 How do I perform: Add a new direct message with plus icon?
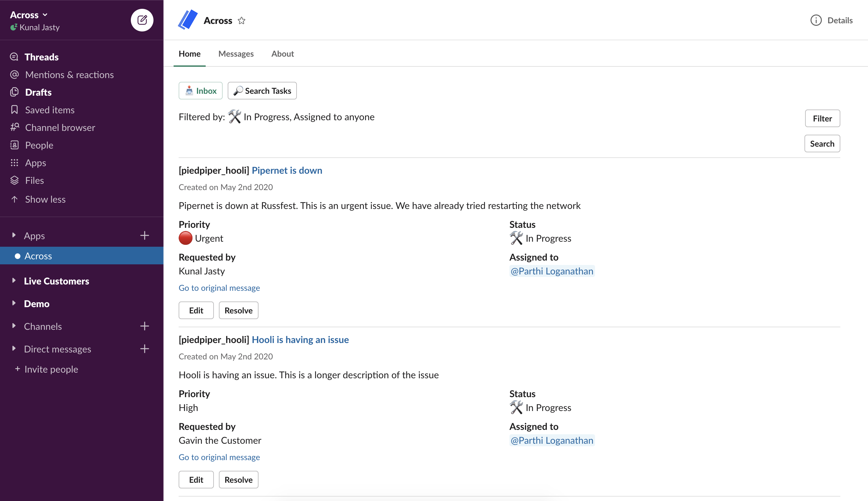point(145,349)
